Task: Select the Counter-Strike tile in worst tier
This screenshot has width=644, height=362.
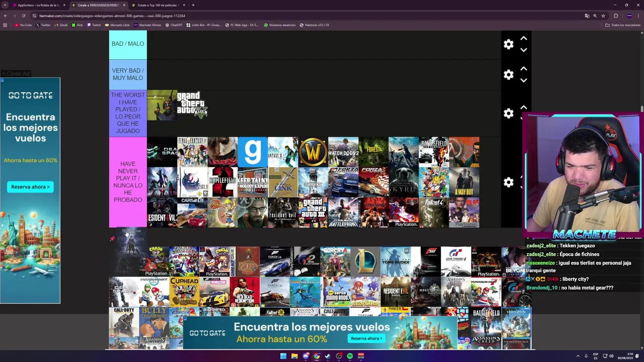Action: coord(162,105)
